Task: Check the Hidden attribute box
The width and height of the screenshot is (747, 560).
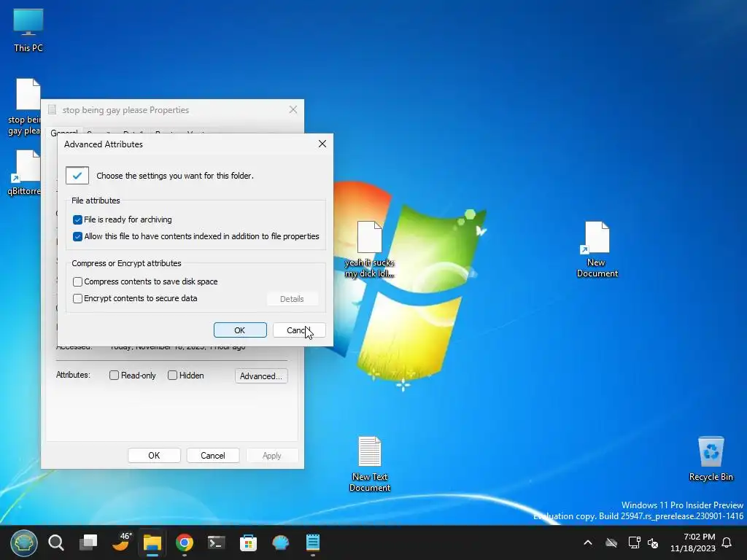Action: tap(172, 376)
